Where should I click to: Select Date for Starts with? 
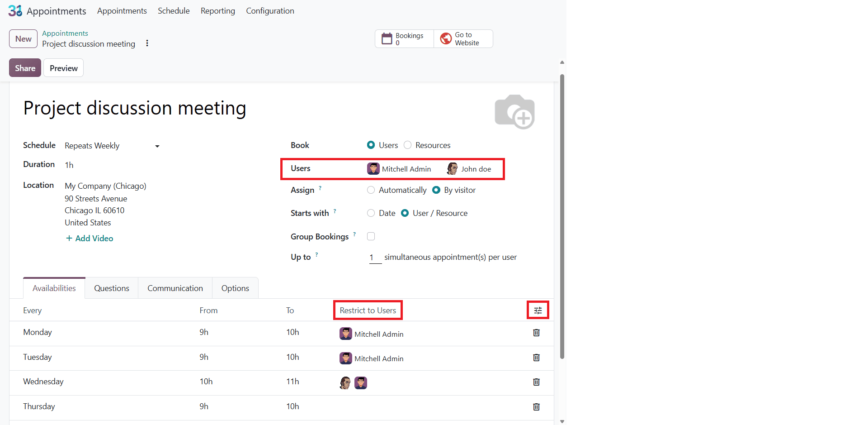(x=371, y=213)
